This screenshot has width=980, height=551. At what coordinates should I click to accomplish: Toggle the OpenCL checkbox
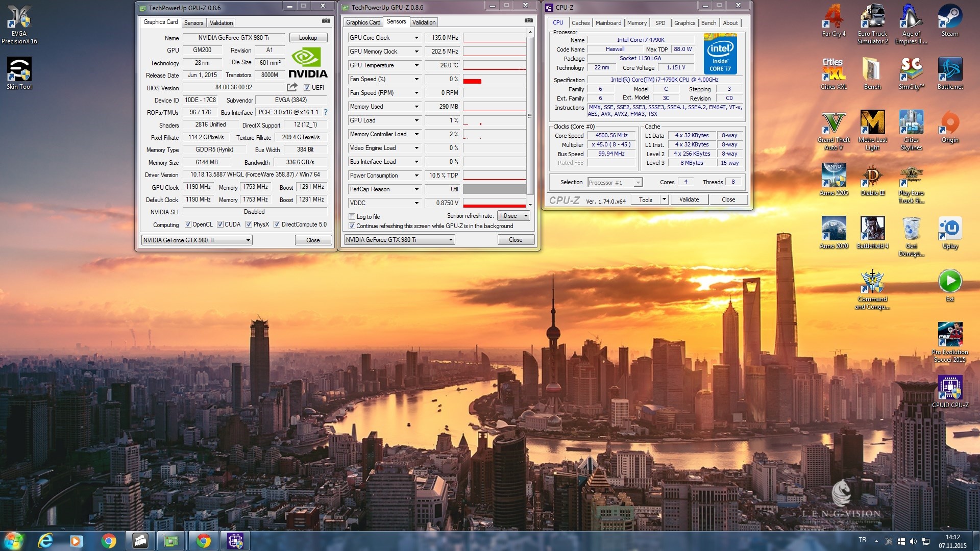(x=188, y=224)
